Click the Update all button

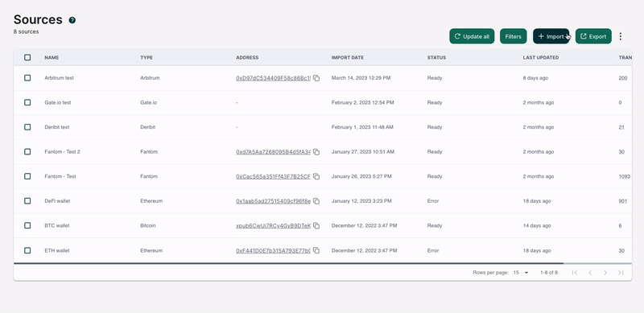click(x=472, y=36)
